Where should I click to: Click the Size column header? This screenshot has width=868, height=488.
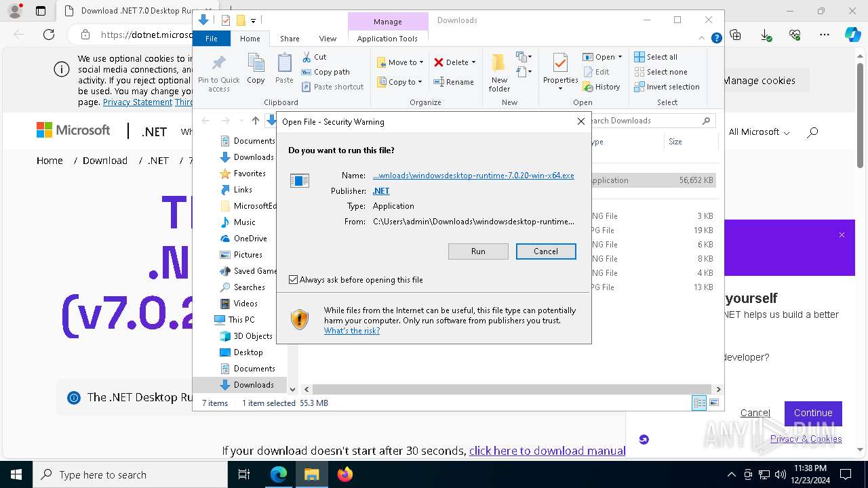click(675, 142)
